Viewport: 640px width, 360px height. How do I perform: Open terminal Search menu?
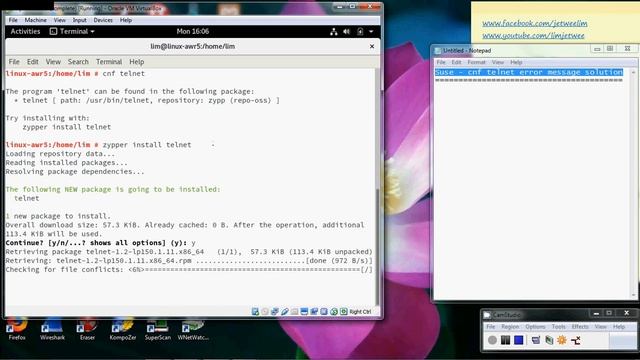(78, 62)
